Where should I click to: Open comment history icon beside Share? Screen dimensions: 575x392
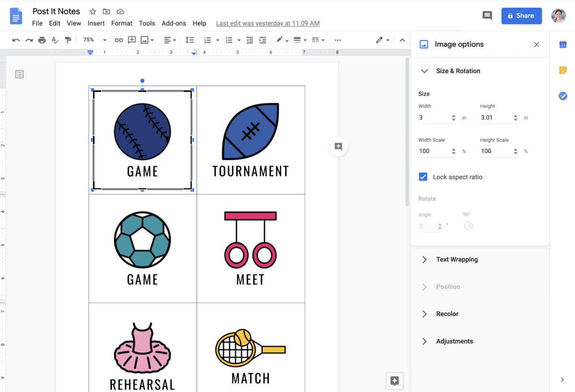pyautogui.click(x=487, y=16)
